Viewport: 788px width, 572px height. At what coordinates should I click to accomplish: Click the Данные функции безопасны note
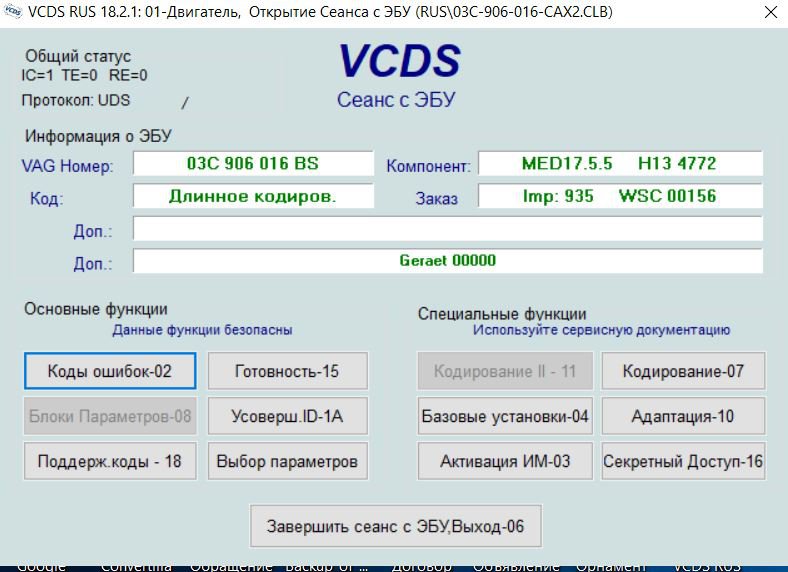[x=203, y=330]
